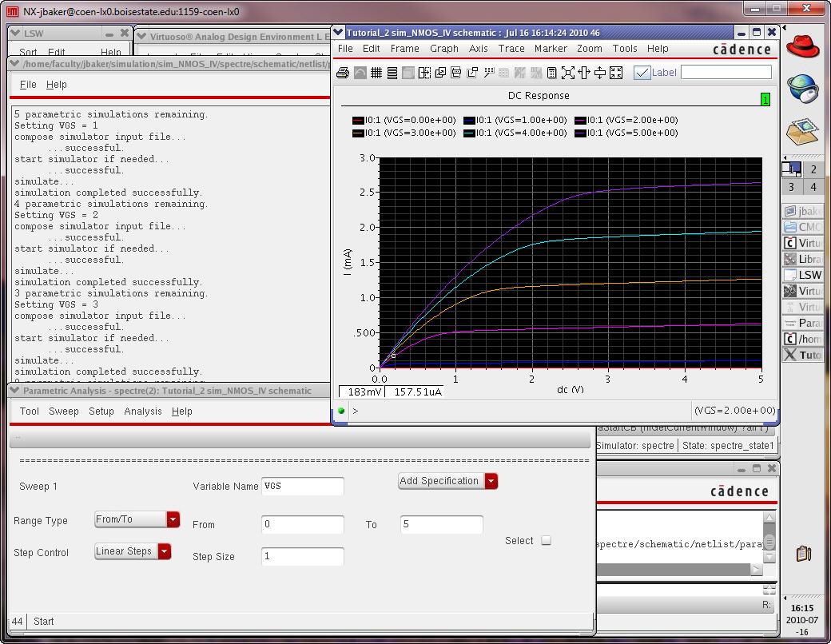This screenshot has width=831, height=644.
Task: Select the VGS=4.00e+00 legend entry
Action: tap(515, 133)
